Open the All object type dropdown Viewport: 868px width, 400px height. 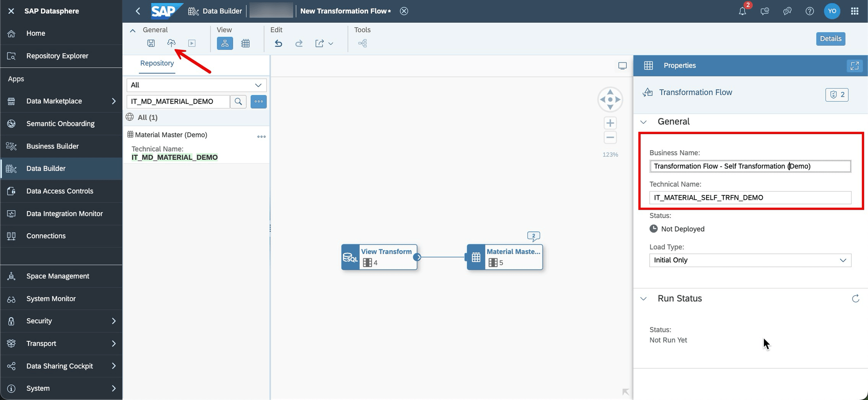pos(197,85)
